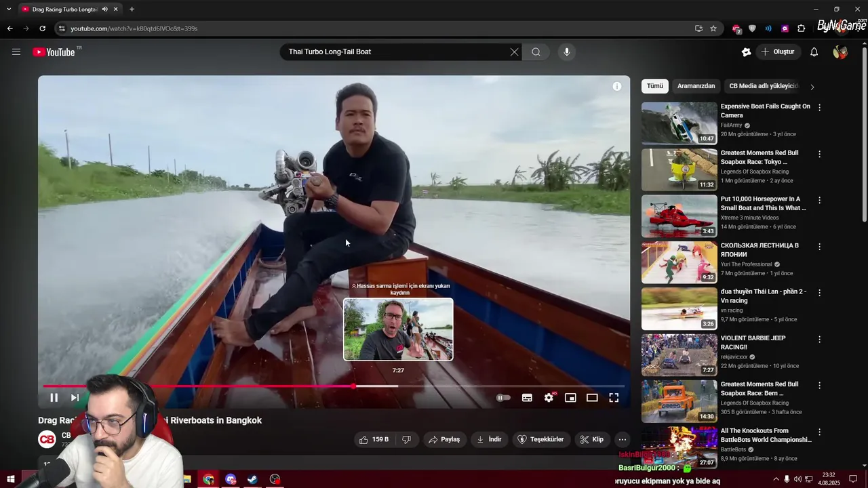Click the browser address bar URL
This screenshot has width=868, height=488.
[134, 28]
